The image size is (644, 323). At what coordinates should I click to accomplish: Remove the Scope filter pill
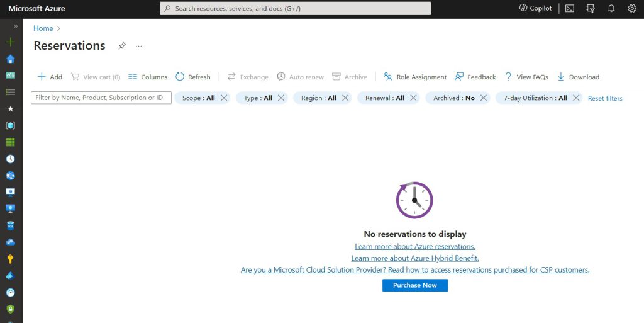pyautogui.click(x=224, y=98)
